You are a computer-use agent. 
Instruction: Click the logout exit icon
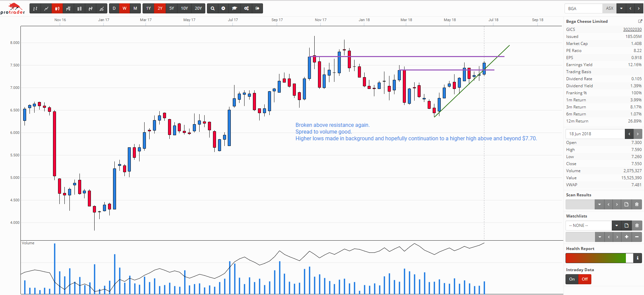[x=257, y=8]
